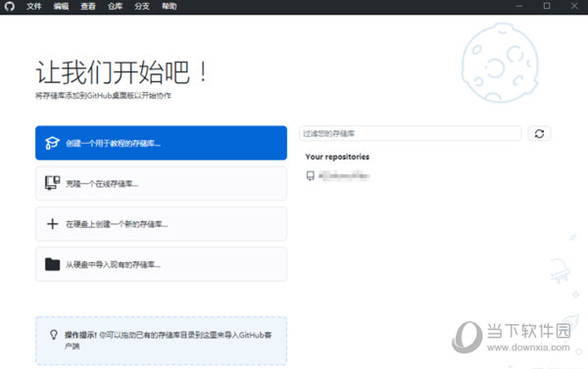This screenshot has height=369, width=588.
Task: Create a new repository on hard disk
Action: (x=162, y=224)
